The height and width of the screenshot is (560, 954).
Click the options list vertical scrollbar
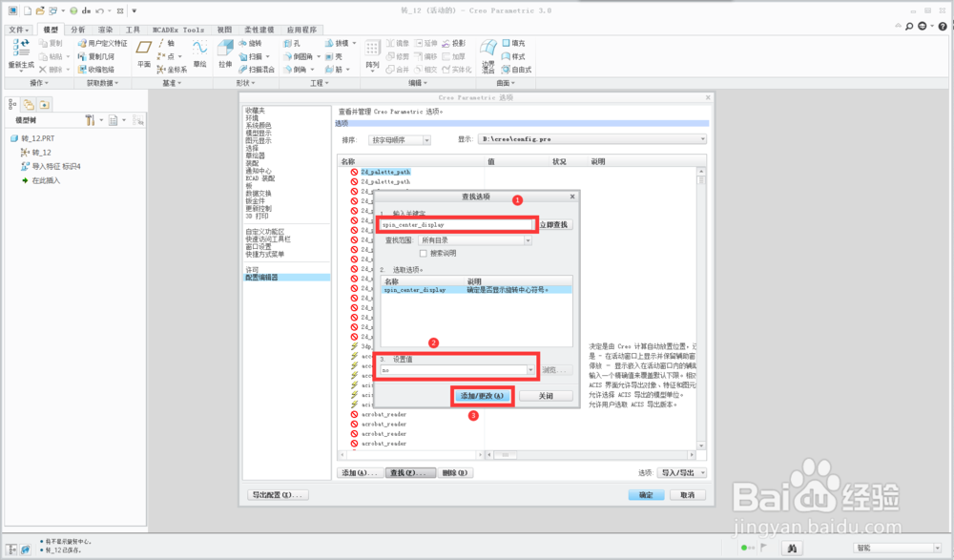coord(701,310)
